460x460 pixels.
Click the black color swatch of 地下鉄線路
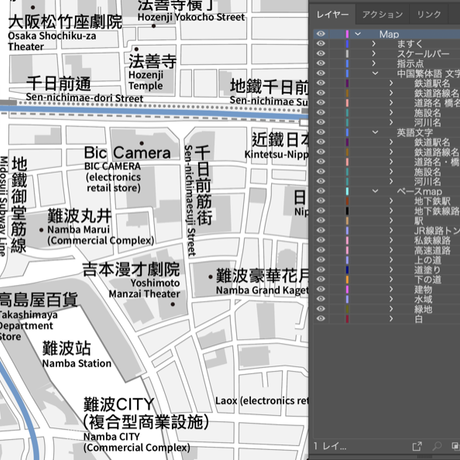347,211
